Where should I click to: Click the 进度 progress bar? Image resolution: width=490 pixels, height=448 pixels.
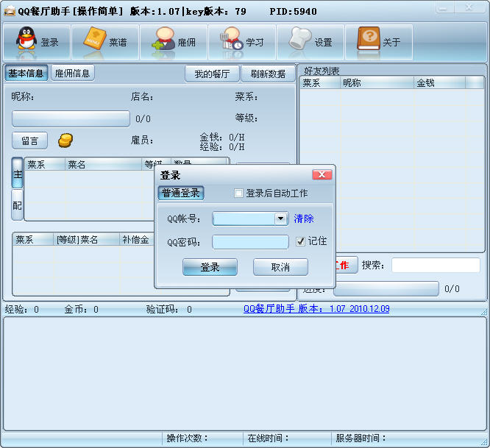386,288
